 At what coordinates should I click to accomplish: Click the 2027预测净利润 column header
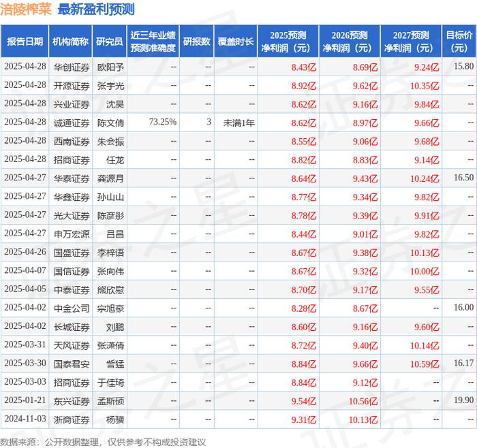tap(411, 42)
